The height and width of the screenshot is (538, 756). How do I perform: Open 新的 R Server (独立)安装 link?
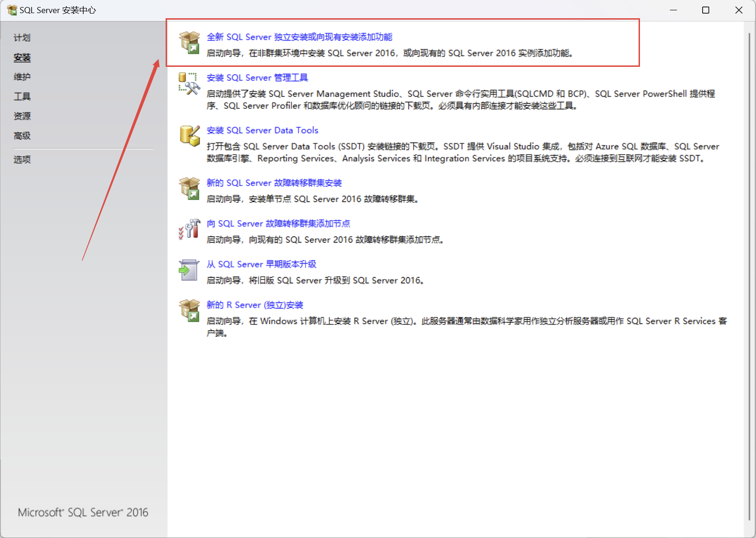pyautogui.click(x=255, y=305)
